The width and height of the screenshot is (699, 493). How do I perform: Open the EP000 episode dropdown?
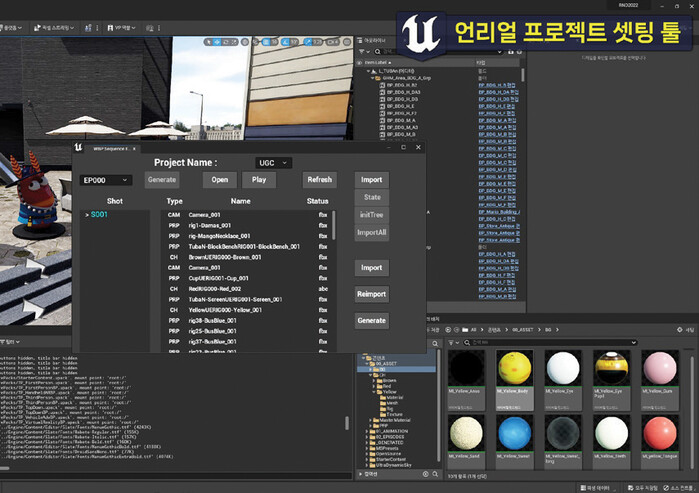click(x=106, y=180)
